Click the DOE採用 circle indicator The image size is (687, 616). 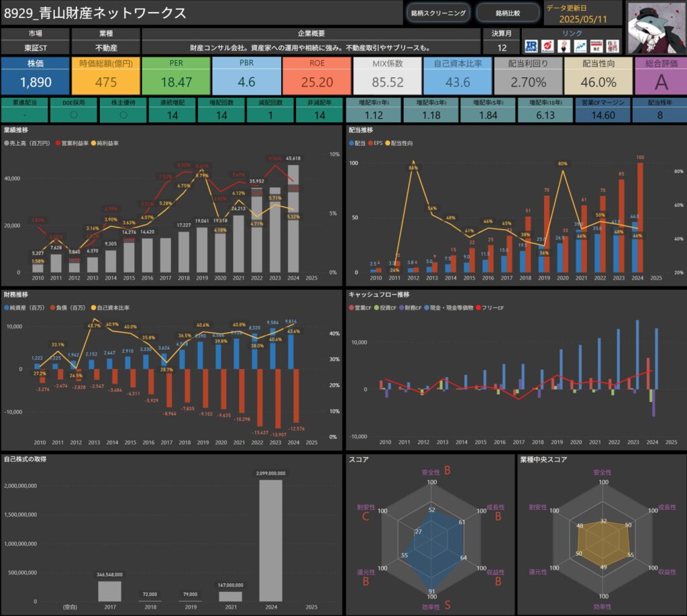click(x=74, y=115)
